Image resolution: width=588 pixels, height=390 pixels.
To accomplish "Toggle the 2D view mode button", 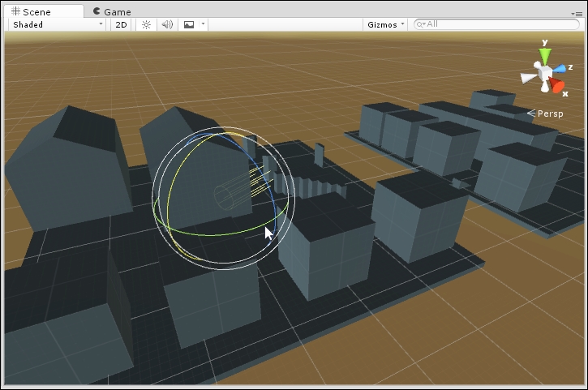I will pos(121,24).
